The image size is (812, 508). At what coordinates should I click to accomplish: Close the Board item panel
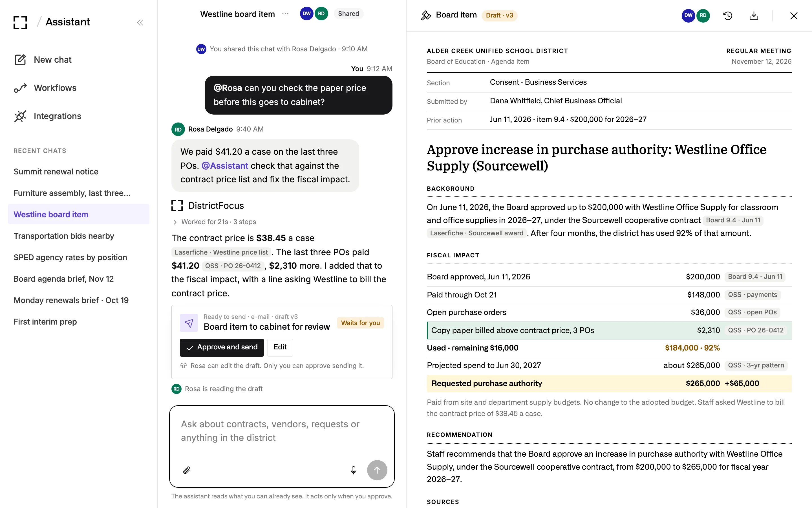click(x=794, y=16)
